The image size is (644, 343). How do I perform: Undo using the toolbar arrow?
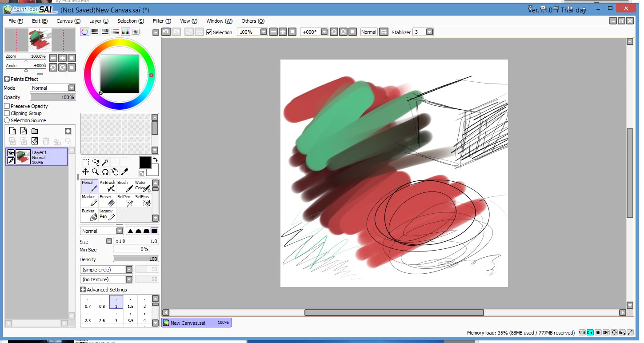pos(166,32)
